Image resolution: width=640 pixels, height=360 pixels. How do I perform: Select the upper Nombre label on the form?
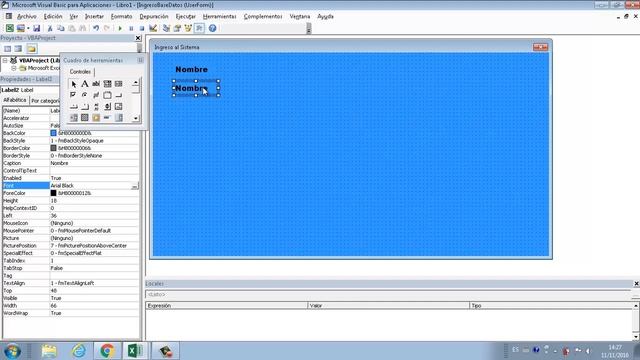(x=191, y=69)
